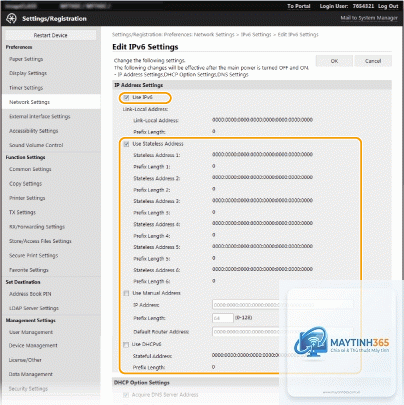Click the Cancel button
Viewport: 404px width, 405px height.
pyautogui.click(x=373, y=61)
